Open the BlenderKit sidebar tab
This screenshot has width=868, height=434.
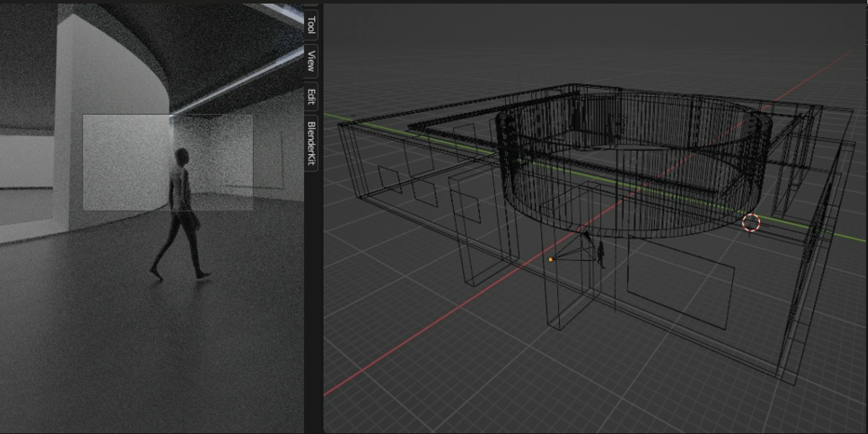(311, 143)
